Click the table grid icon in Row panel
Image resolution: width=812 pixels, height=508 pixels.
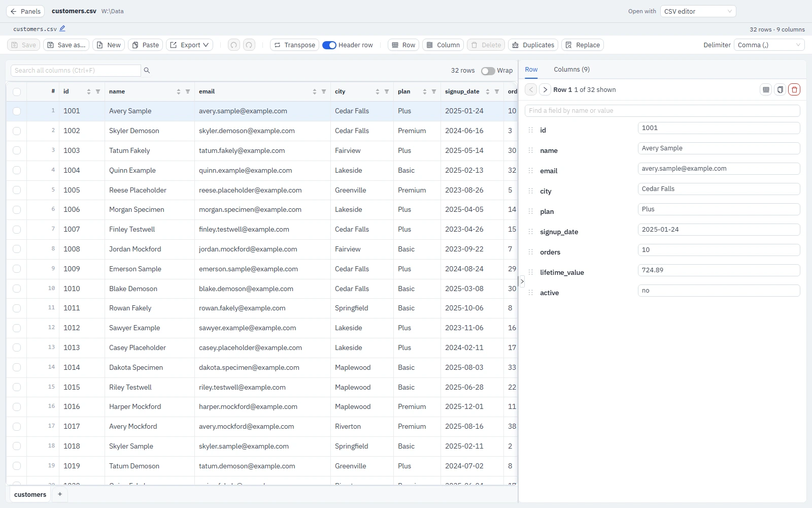[x=766, y=89]
